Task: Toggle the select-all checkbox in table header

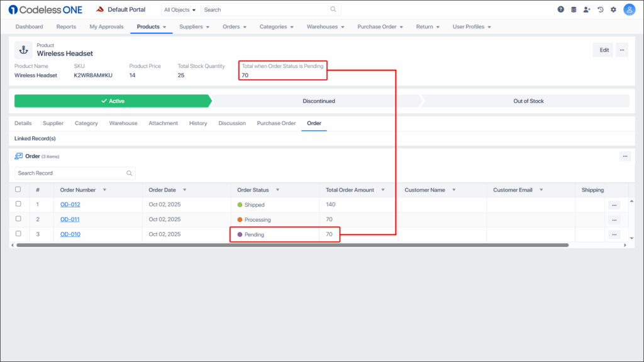Action: click(18, 189)
